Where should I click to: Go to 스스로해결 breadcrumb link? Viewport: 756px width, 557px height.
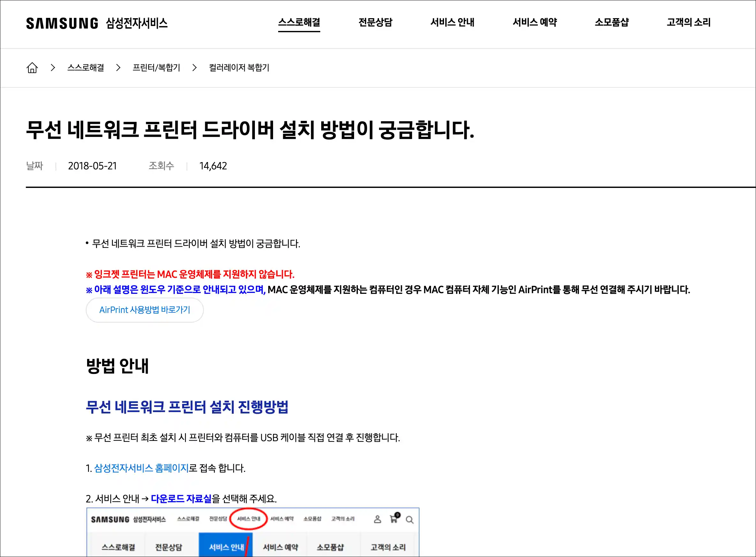point(85,68)
